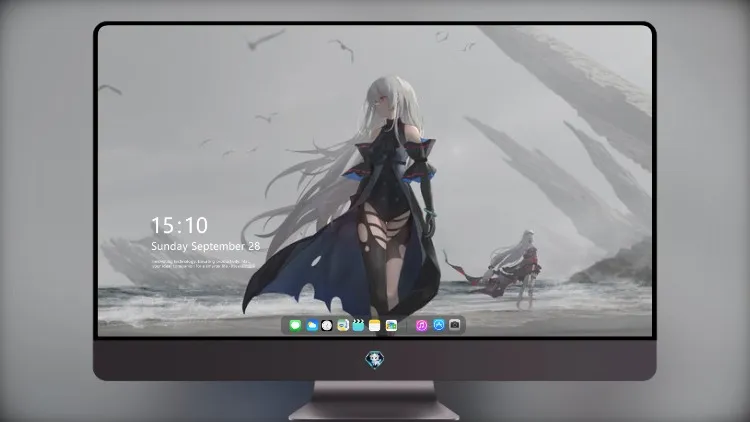Viewport: 750px width, 422px height.
Task: Click the small quote text under date
Action: click(202, 264)
